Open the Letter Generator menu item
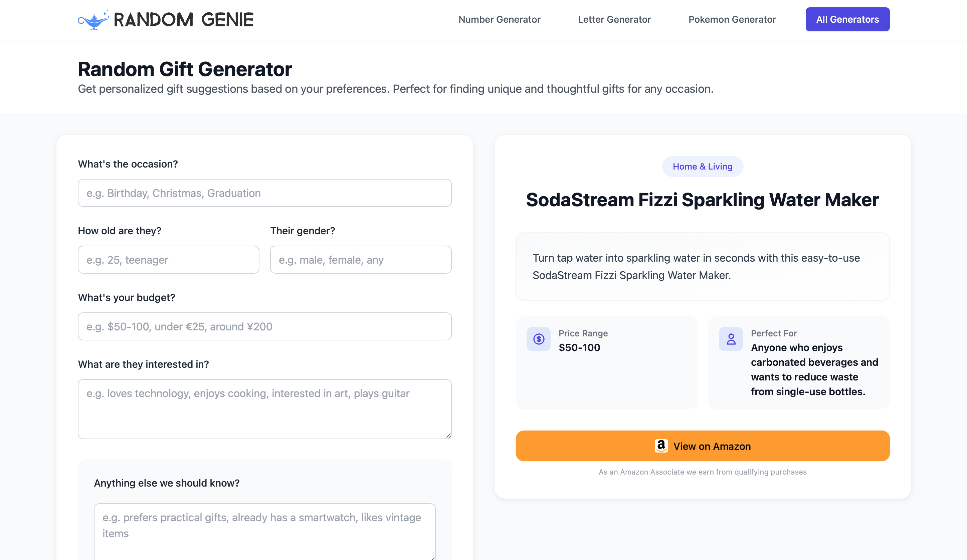This screenshot has height=560, width=967. tap(614, 20)
